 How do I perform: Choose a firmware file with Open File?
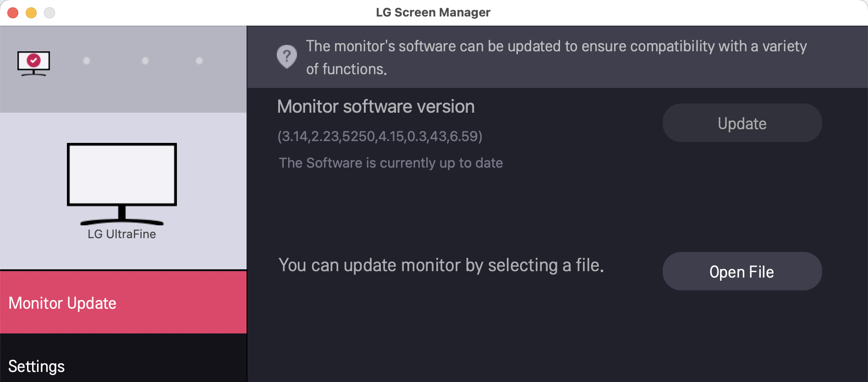pyautogui.click(x=742, y=271)
